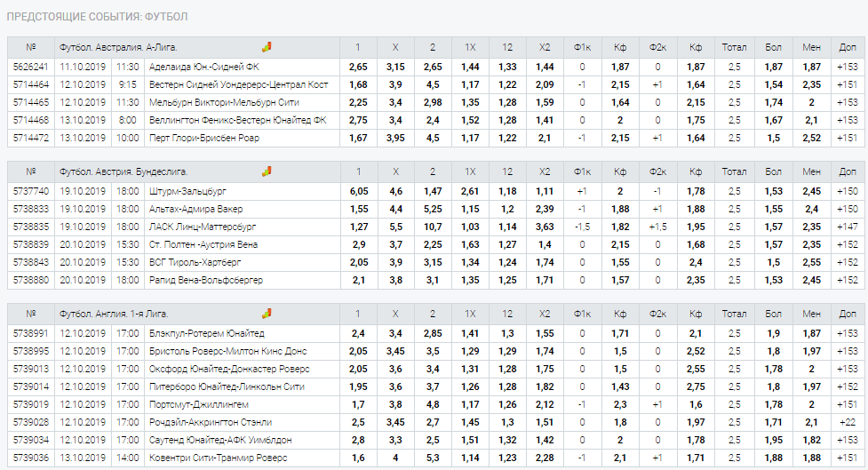This screenshot has height=470, width=868.
Task: Open statistics icon for Англия 1-я Лига
Action: point(267,314)
